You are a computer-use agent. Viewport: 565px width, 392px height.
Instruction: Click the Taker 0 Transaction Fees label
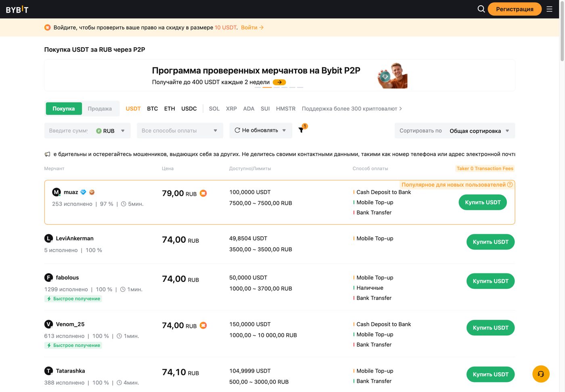[485, 169]
